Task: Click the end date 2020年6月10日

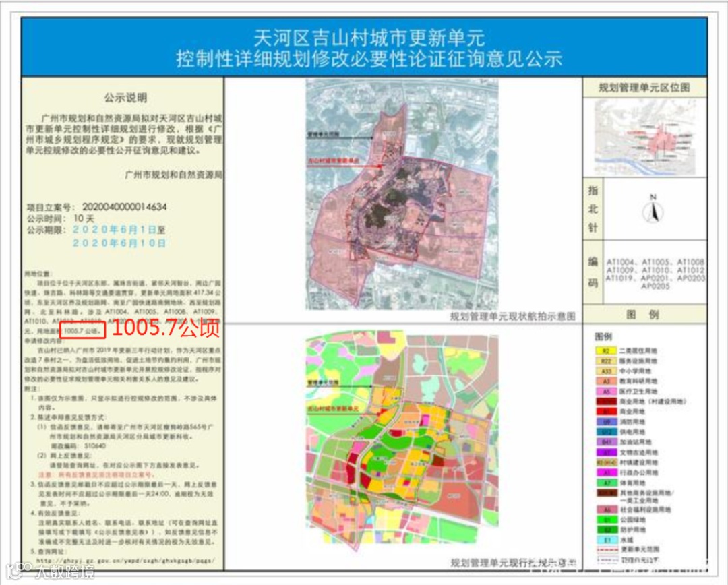Action: point(119,243)
